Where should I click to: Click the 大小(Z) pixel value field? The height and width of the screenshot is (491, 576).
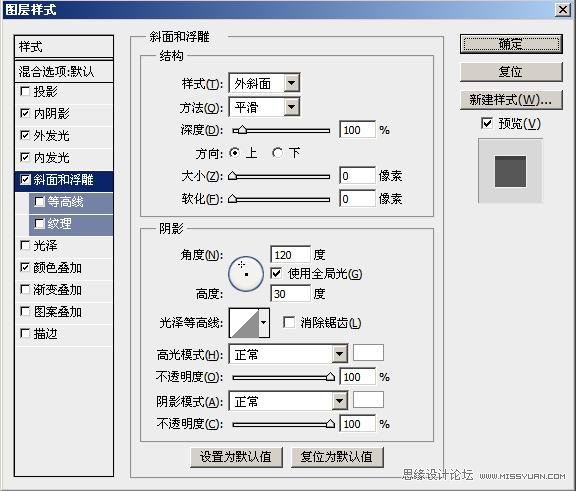357,176
